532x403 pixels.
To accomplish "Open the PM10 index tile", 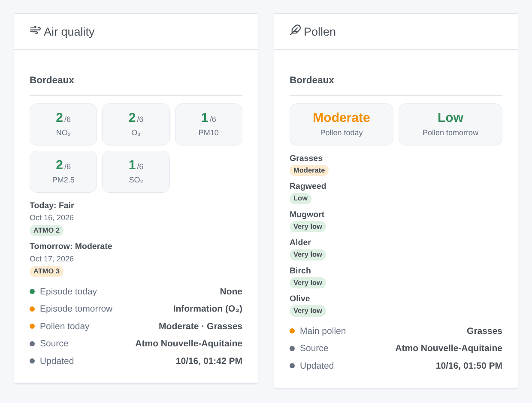I will tap(209, 124).
